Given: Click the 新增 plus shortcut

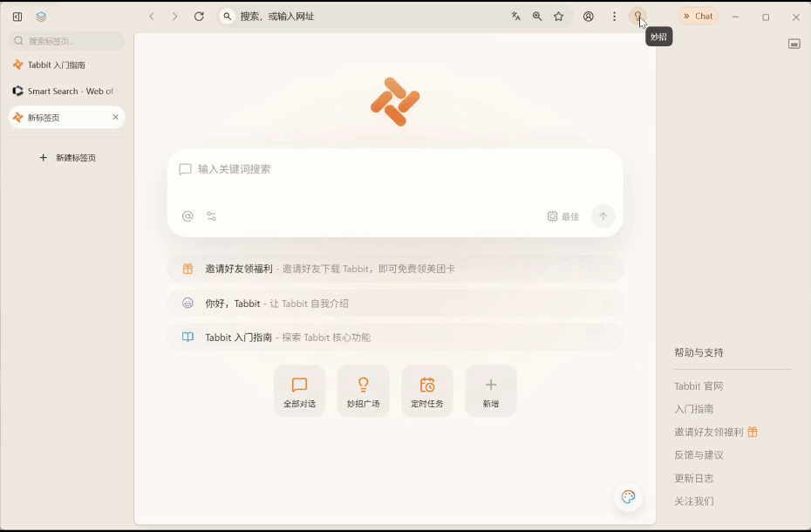Looking at the screenshot, I should tap(490, 392).
